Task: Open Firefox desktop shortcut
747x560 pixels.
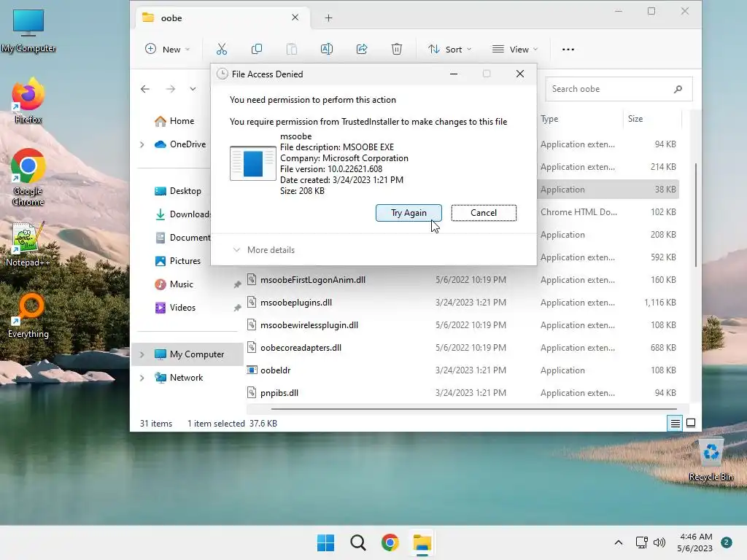Action: tap(28, 101)
